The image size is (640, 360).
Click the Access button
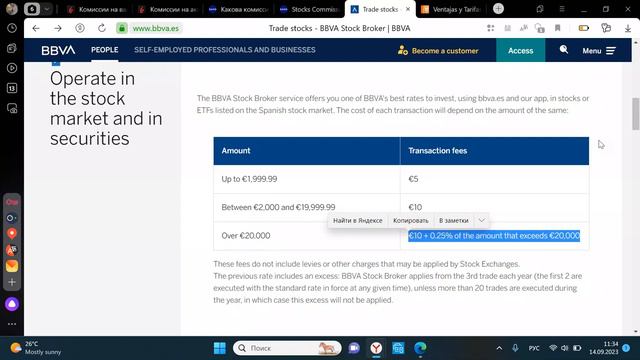tap(520, 50)
